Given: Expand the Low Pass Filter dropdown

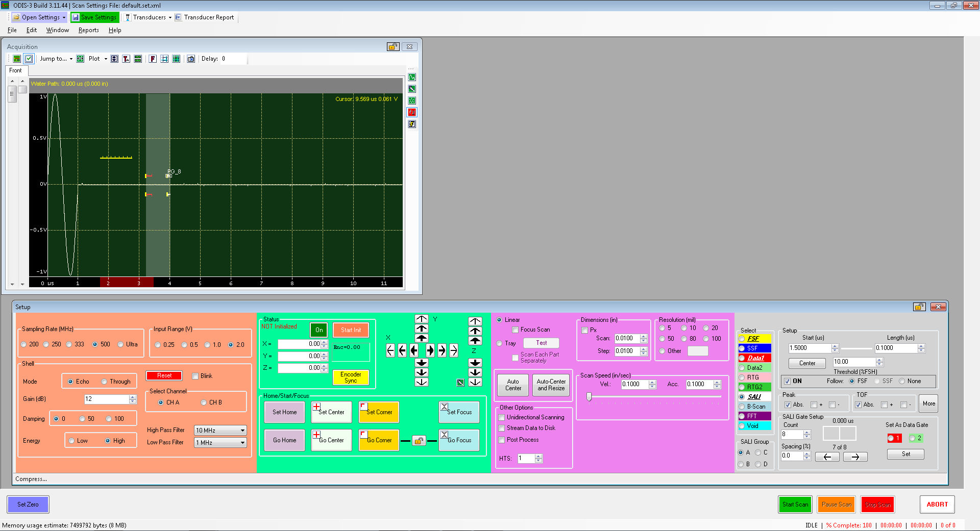Looking at the screenshot, I should click(220, 443).
